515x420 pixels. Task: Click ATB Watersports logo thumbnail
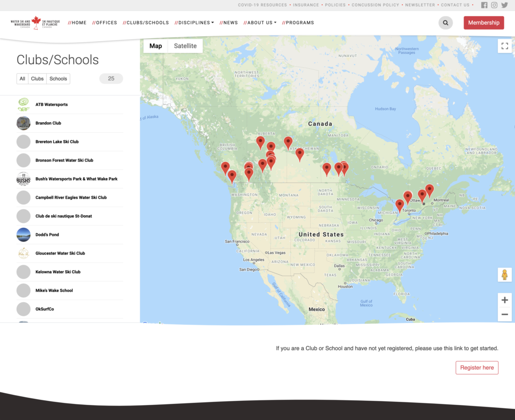24,105
